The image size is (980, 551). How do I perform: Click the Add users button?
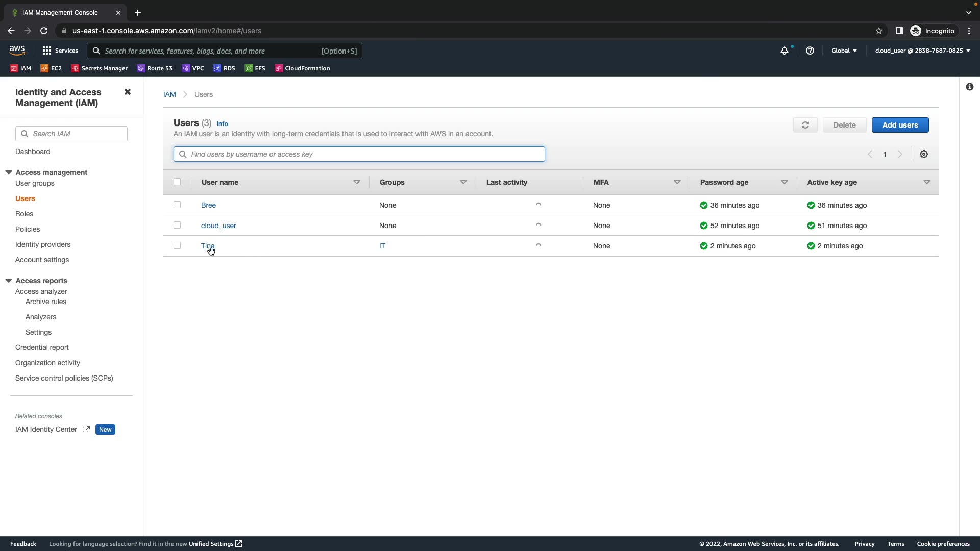(x=899, y=125)
